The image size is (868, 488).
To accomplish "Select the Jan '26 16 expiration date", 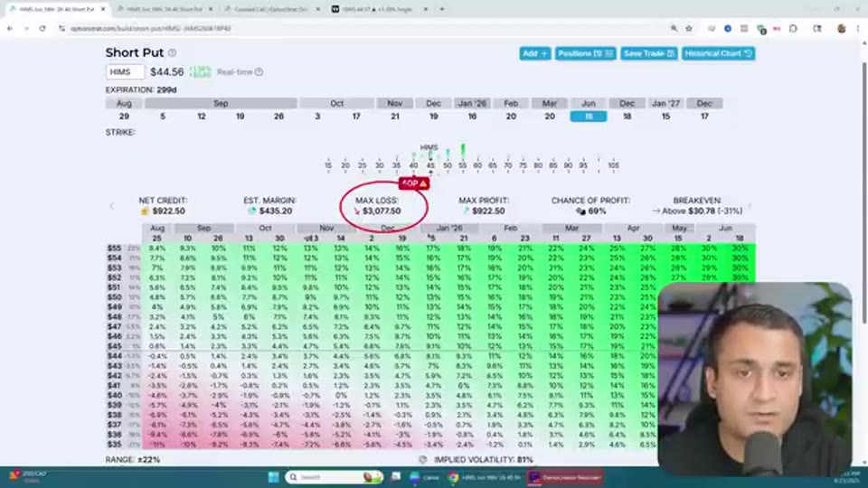I will 472,117.
